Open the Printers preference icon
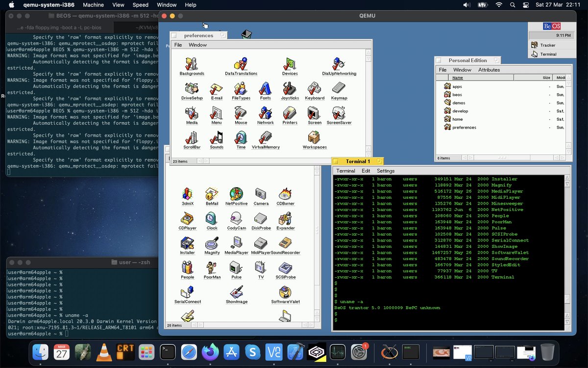The width and height of the screenshot is (588, 368). [290, 113]
